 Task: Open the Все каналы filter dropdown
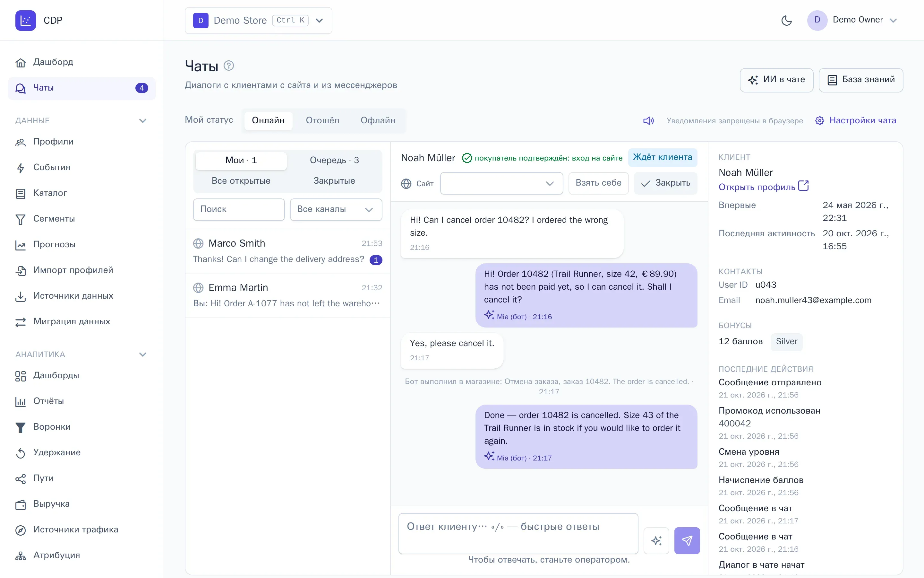336,209
